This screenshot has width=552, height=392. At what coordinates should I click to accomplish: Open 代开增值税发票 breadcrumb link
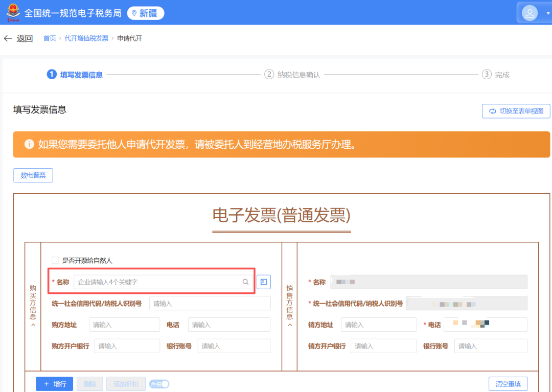86,38
